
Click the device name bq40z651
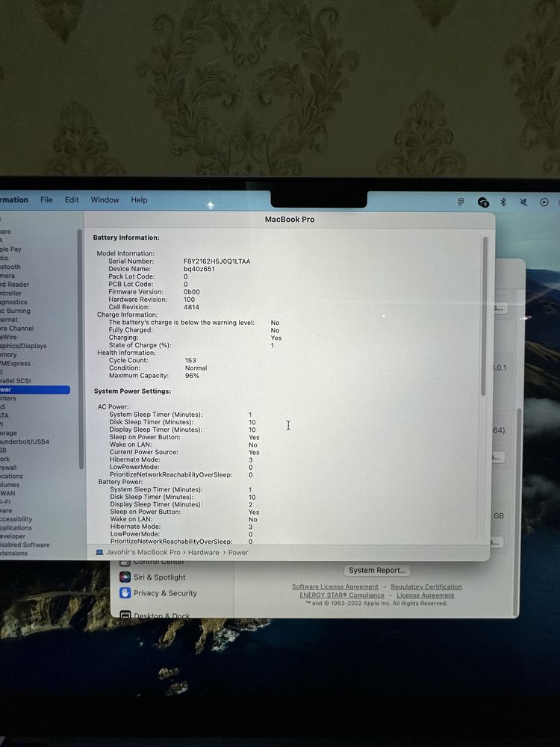coord(199,269)
